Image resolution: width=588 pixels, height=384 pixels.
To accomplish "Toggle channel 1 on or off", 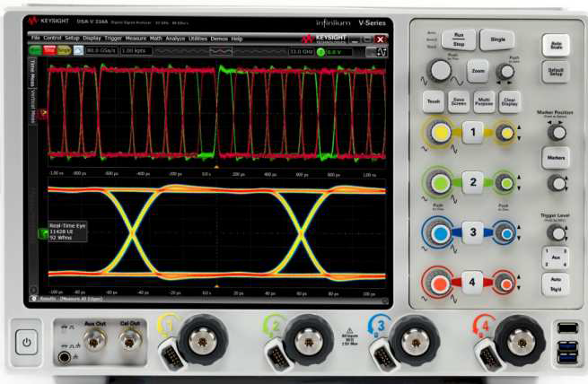I will pyautogui.click(x=475, y=133).
